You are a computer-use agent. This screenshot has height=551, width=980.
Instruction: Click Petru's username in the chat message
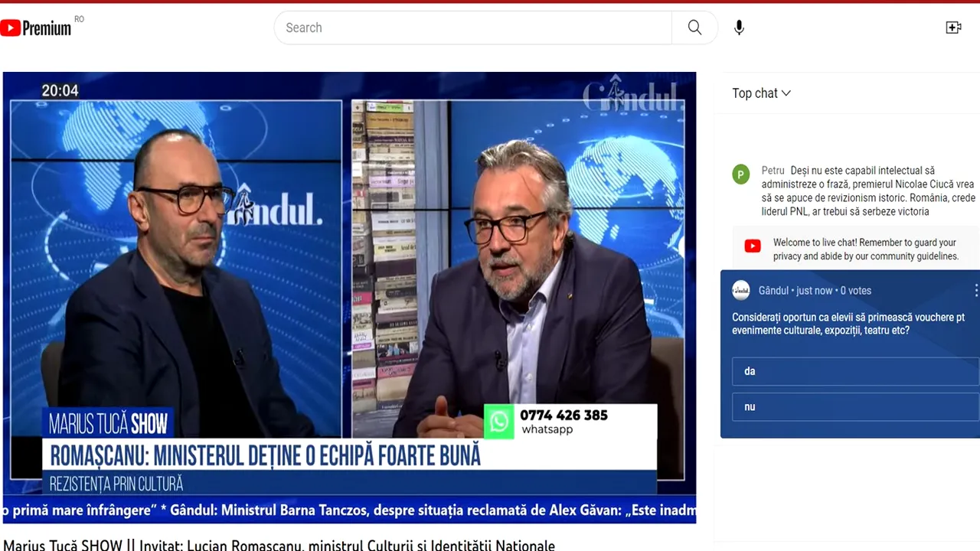[x=773, y=170]
